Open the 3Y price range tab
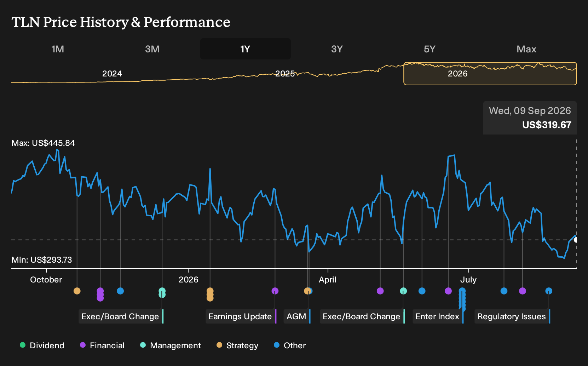The width and height of the screenshot is (588, 366). (x=337, y=49)
